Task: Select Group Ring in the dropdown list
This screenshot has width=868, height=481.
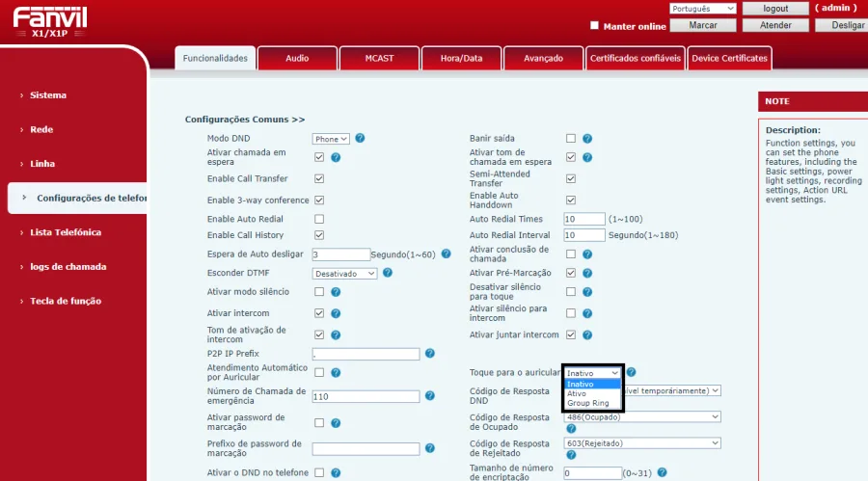Action: coord(592,403)
